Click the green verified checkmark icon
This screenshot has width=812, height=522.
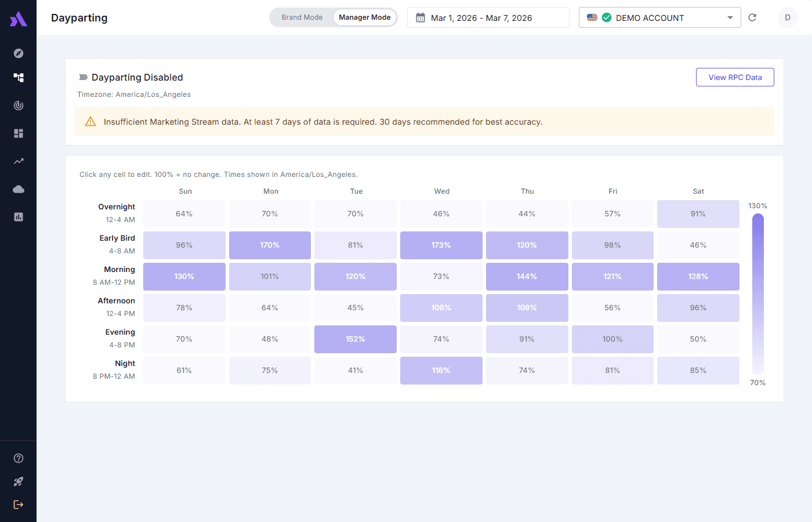click(x=607, y=17)
